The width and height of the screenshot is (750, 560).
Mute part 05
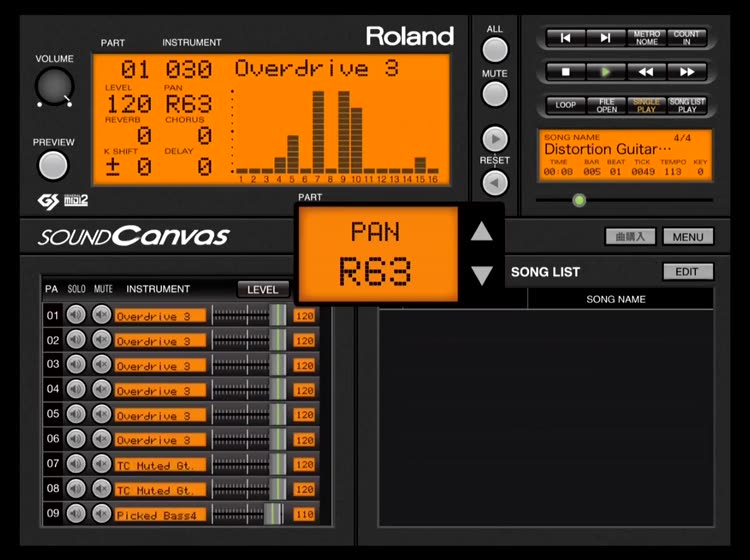pyautogui.click(x=101, y=414)
